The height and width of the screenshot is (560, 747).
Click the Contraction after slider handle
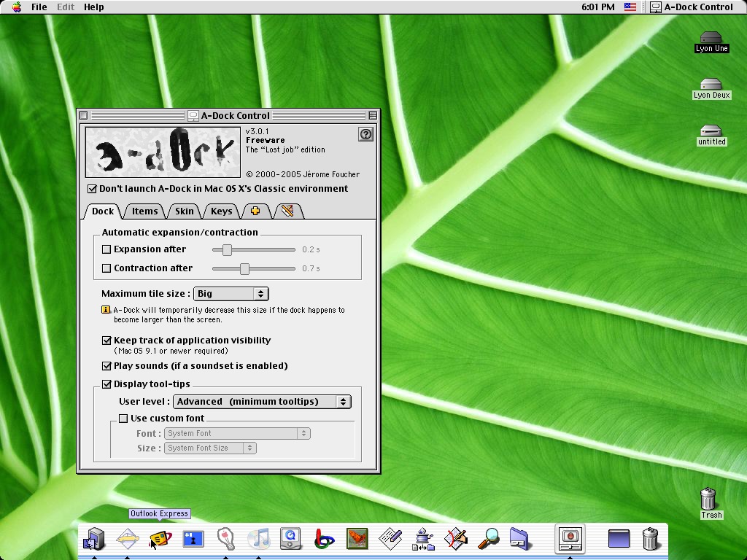click(245, 268)
